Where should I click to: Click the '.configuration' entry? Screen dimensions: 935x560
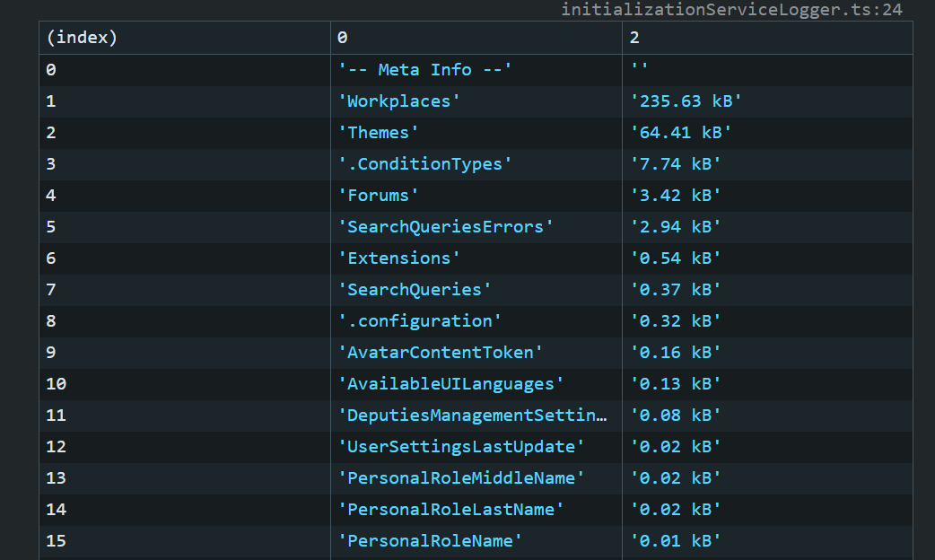(419, 321)
